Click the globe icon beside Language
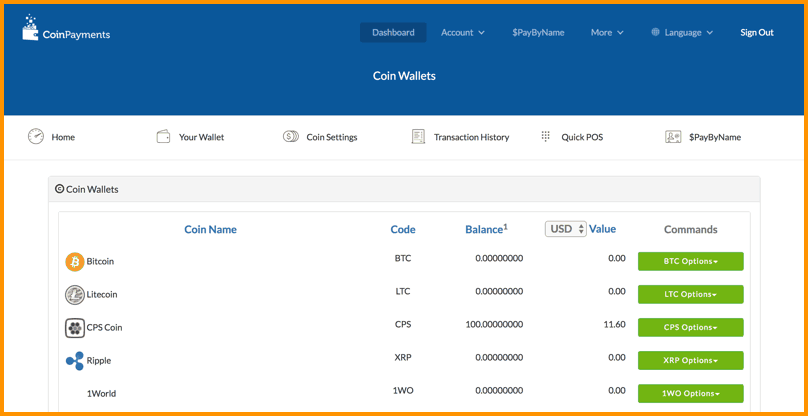The height and width of the screenshot is (416, 808). [x=655, y=32]
